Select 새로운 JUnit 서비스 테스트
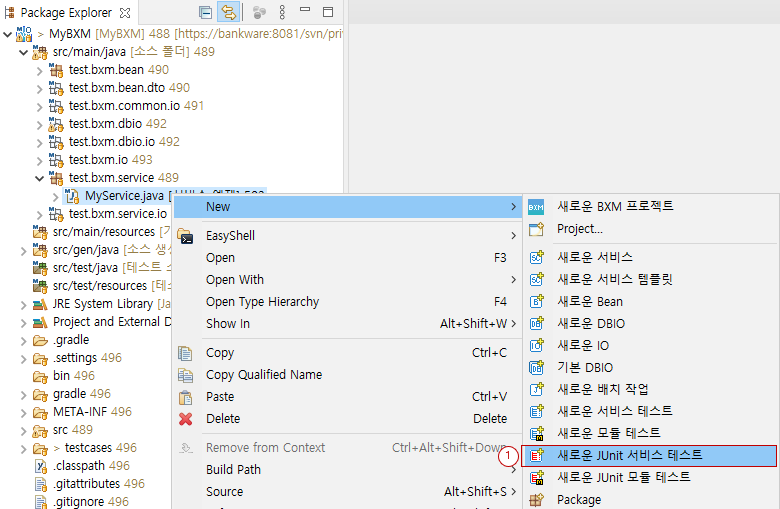This screenshot has width=780, height=509. coord(650,455)
